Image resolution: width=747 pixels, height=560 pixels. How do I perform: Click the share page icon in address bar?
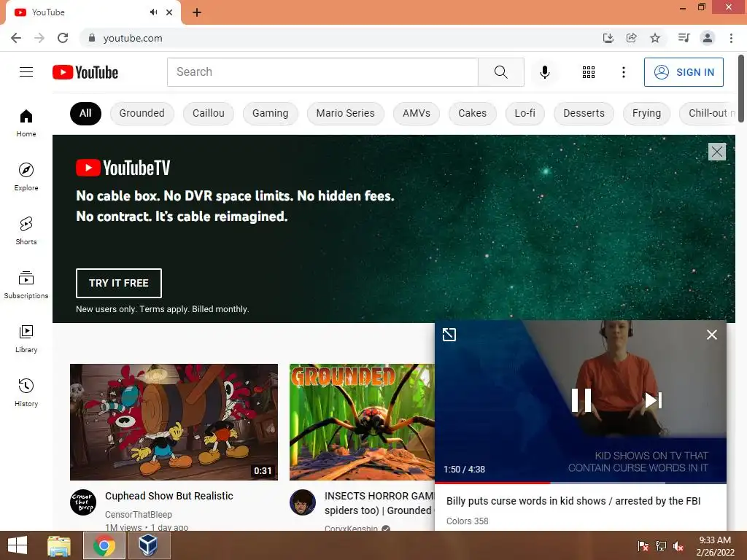coord(631,38)
